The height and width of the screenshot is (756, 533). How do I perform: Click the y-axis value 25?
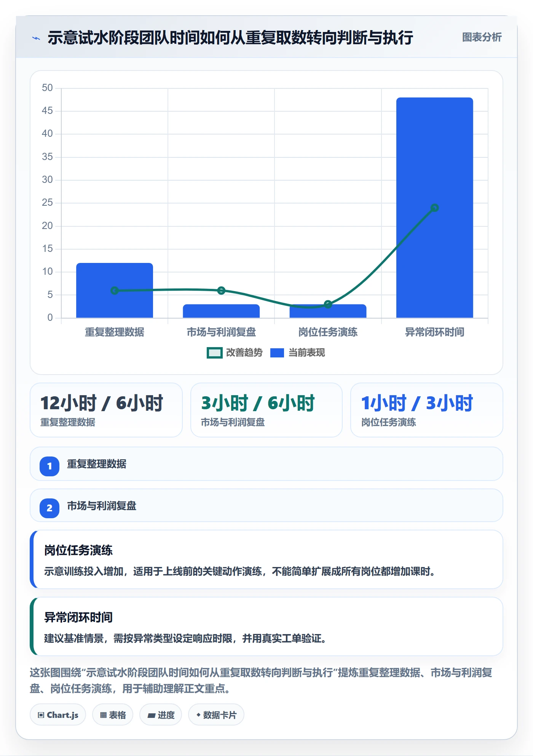tap(47, 202)
